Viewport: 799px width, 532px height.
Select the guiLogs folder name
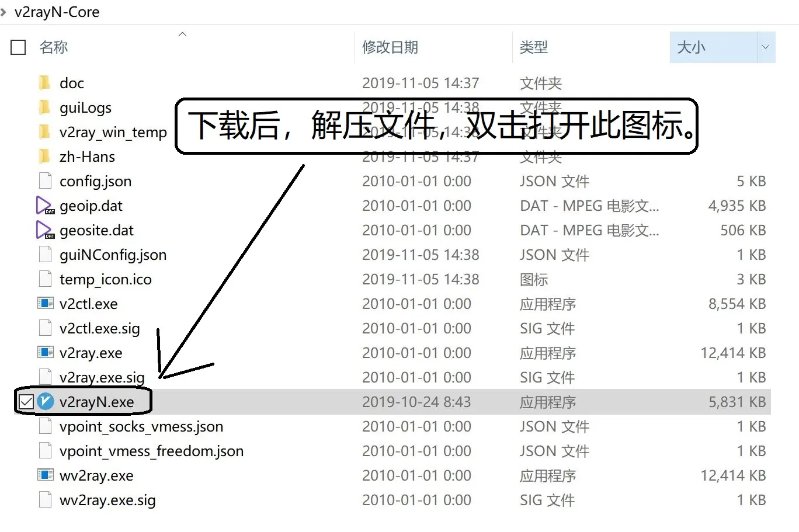[85, 107]
